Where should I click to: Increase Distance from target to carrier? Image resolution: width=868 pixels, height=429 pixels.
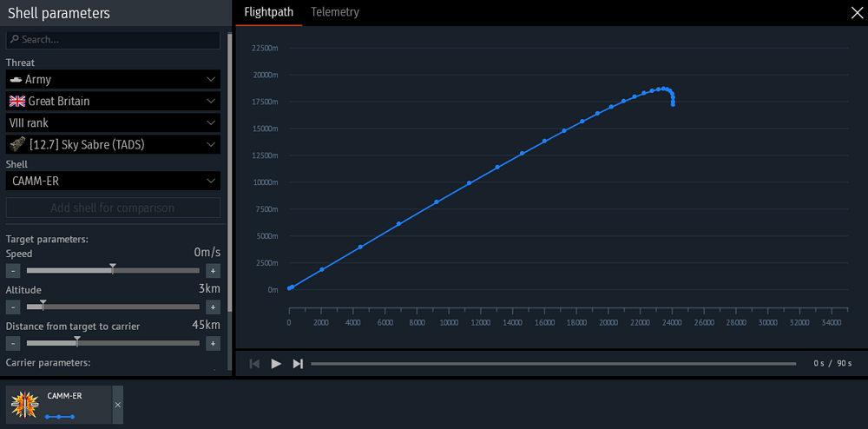214,344
